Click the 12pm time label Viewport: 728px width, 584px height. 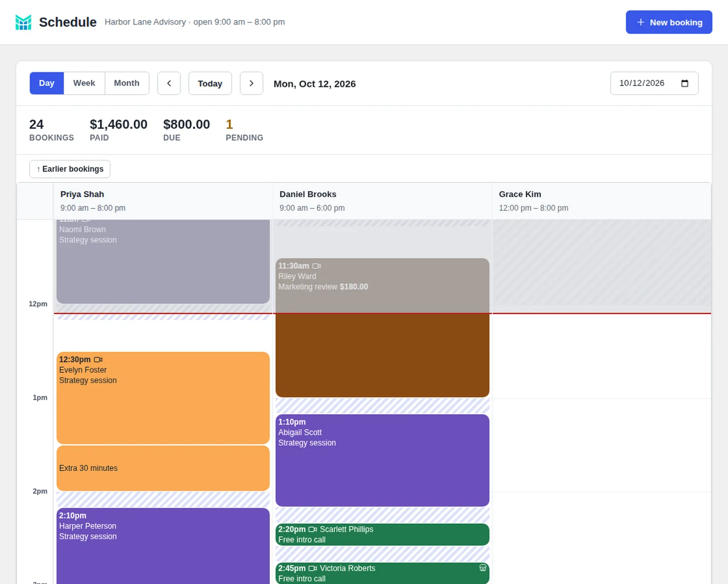coord(38,304)
